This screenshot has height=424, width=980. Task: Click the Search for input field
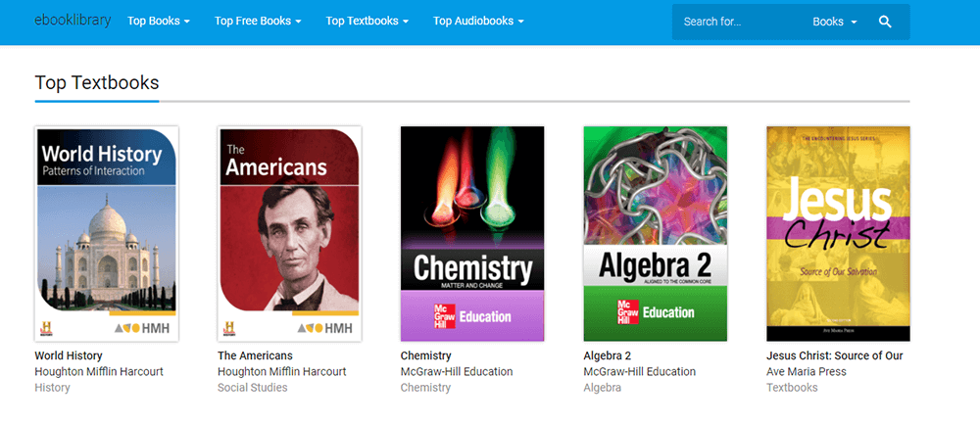(740, 22)
